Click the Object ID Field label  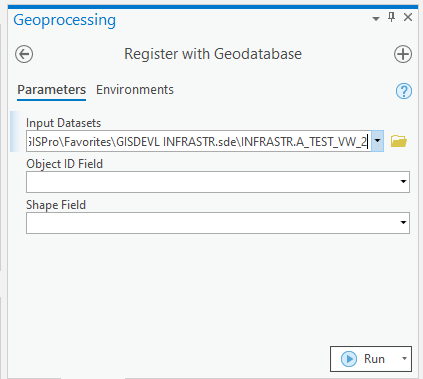coord(64,164)
